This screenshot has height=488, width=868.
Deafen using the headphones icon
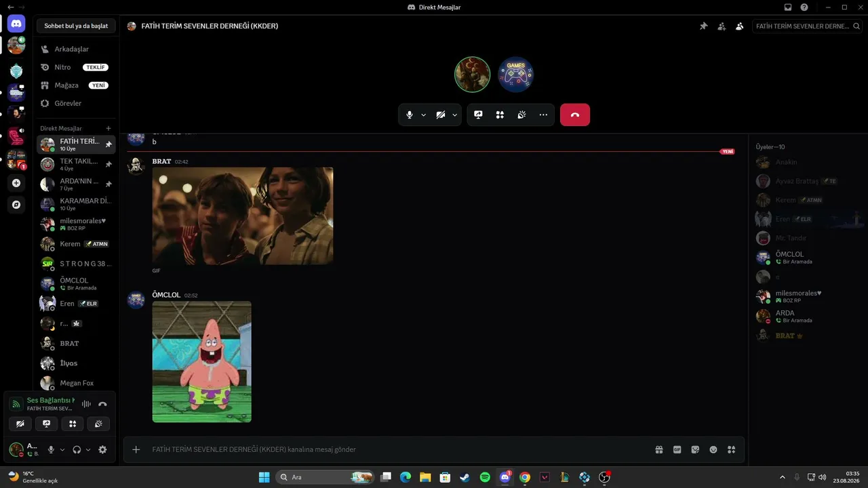pyautogui.click(x=77, y=449)
